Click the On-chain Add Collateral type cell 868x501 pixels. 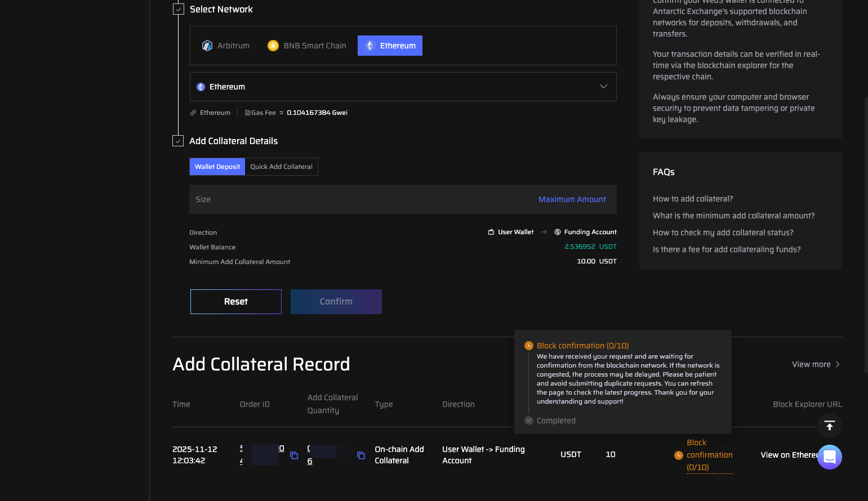[x=399, y=455]
